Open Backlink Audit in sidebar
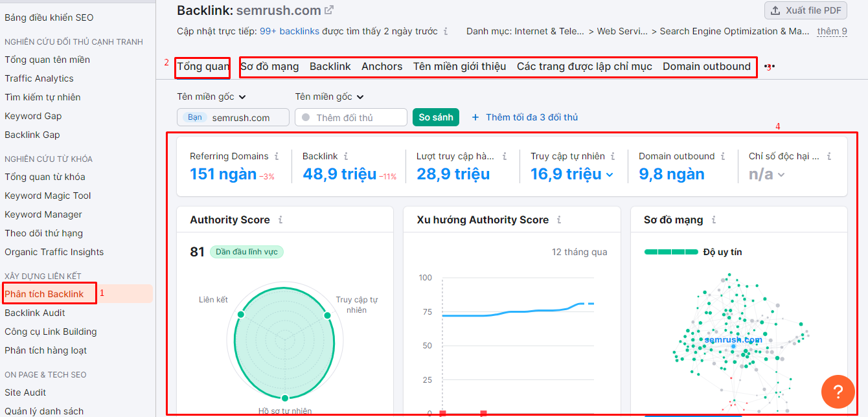Image resolution: width=868 pixels, height=417 pixels. [x=35, y=313]
